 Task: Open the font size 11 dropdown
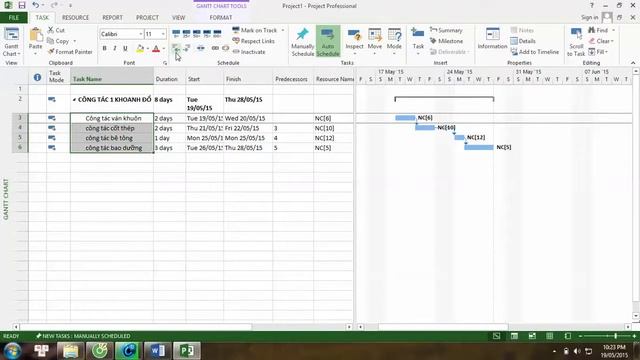pyautogui.click(x=163, y=34)
